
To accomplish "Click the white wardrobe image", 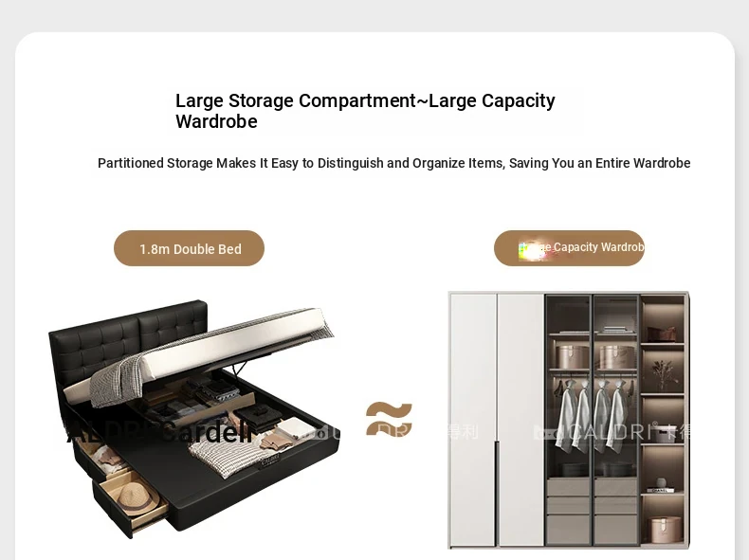I will [x=569, y=420].
